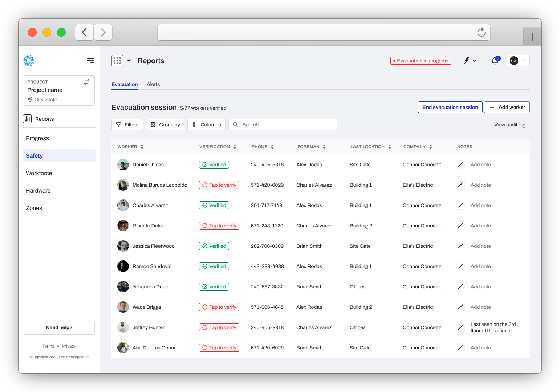Toggle Verified status for Yohannes Desta
Screen dimensions: 560x392
click(x=214, y=287)
